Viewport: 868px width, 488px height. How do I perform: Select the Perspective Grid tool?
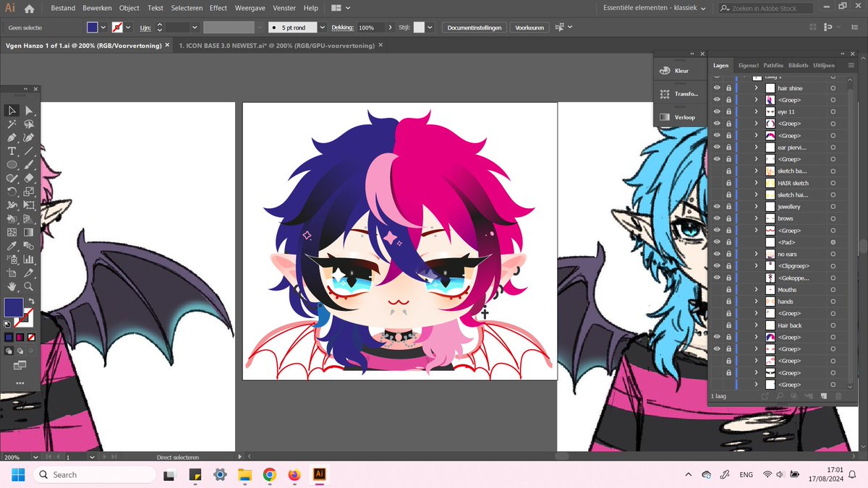click(x=29, y=218)
